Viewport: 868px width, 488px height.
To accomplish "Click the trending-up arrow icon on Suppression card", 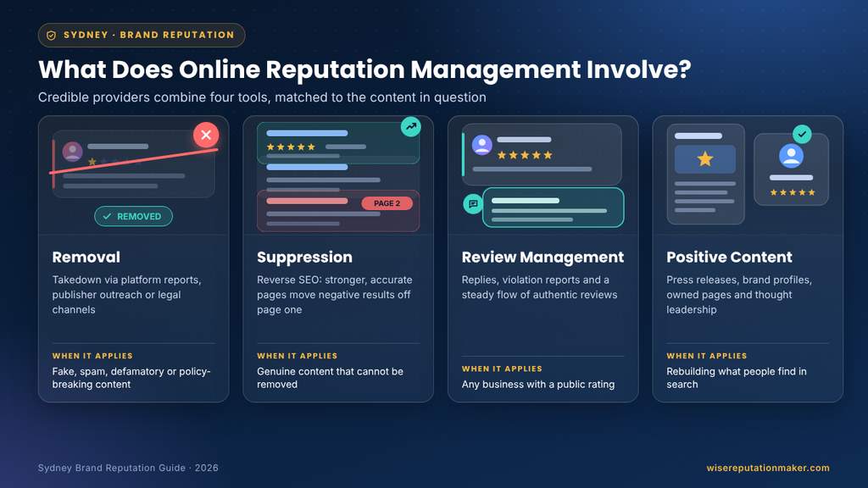I will click(411, 127).
